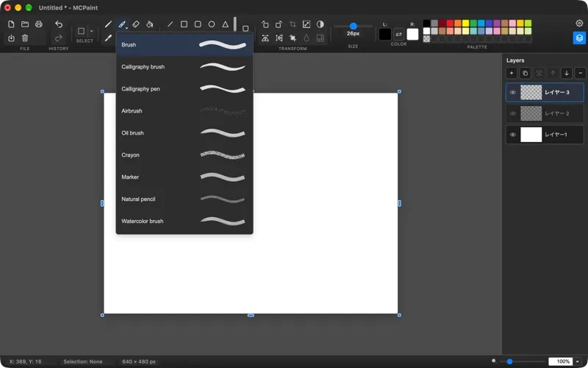
Task: Click the grid icon in Transform group
Action: tap(320, 38)
